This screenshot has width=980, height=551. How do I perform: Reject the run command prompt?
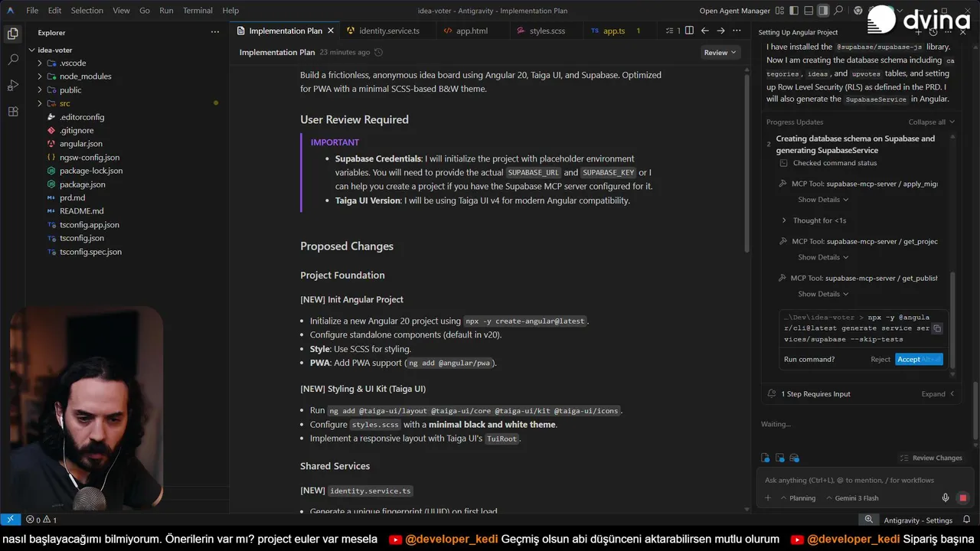[880, 359]
